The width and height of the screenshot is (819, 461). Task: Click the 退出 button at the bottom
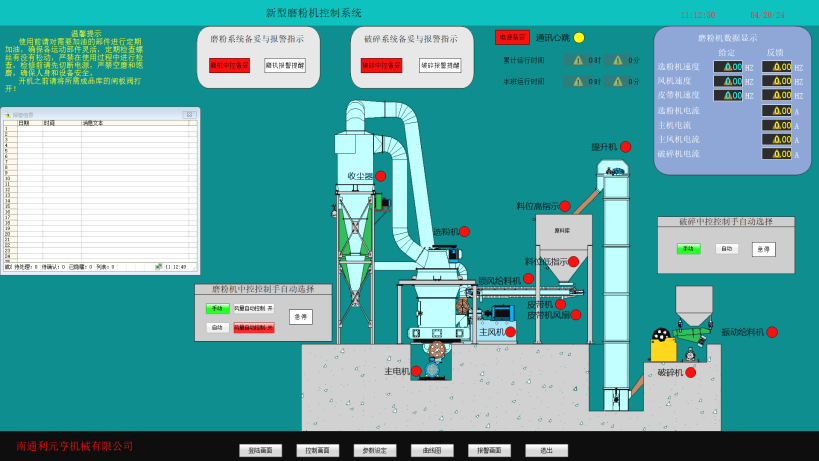[546, 450]
